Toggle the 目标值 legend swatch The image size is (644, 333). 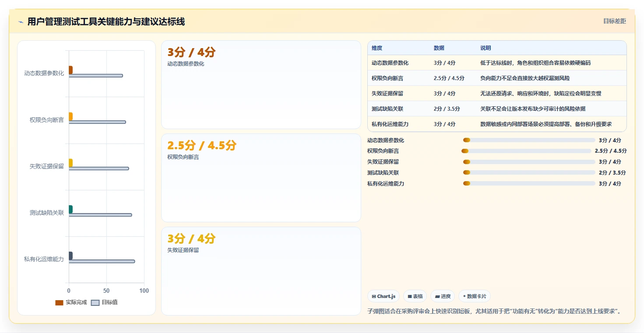pyautogui.click(x=95, y=302)
